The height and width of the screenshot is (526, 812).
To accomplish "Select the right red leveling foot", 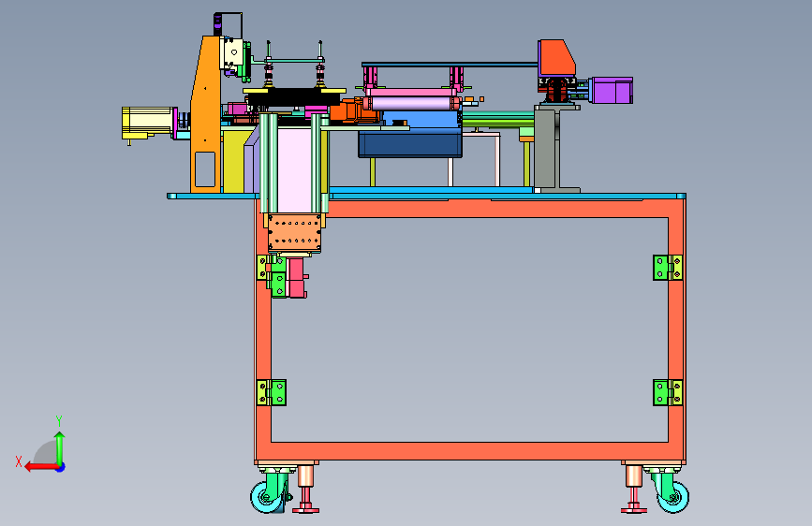I will 634,500.
